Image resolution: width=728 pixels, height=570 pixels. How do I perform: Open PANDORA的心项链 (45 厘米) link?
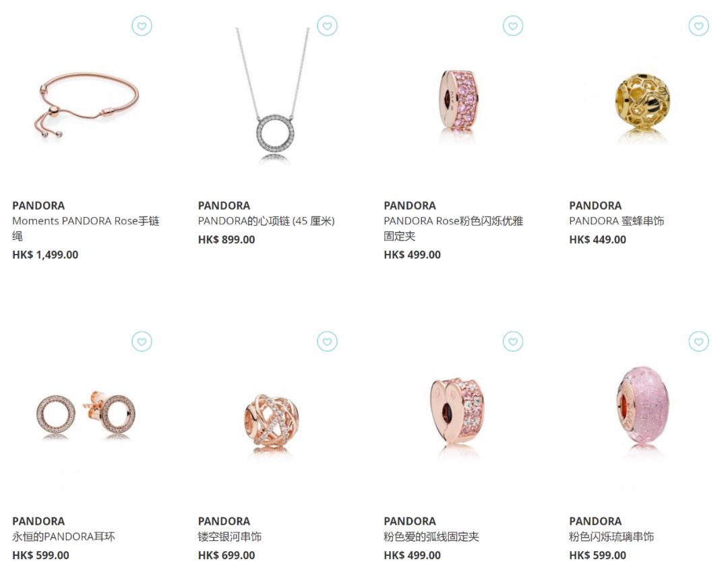(x=266, y=221)
